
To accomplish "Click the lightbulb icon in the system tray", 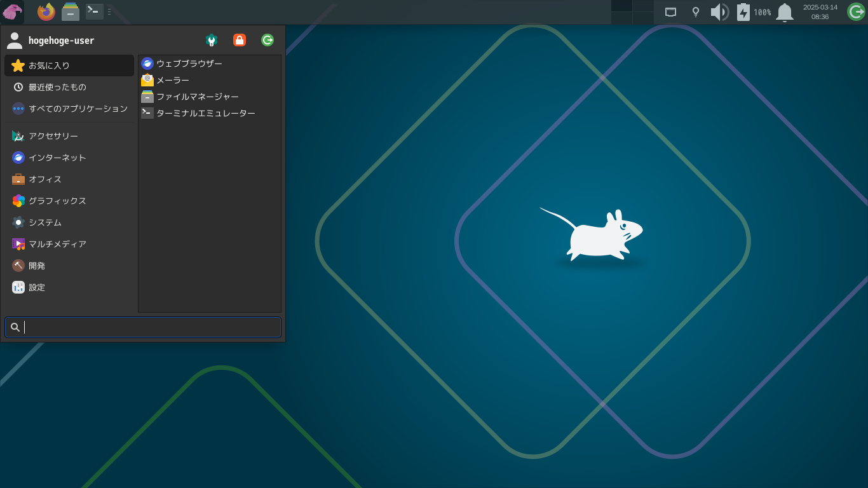I will coord(696,12).
